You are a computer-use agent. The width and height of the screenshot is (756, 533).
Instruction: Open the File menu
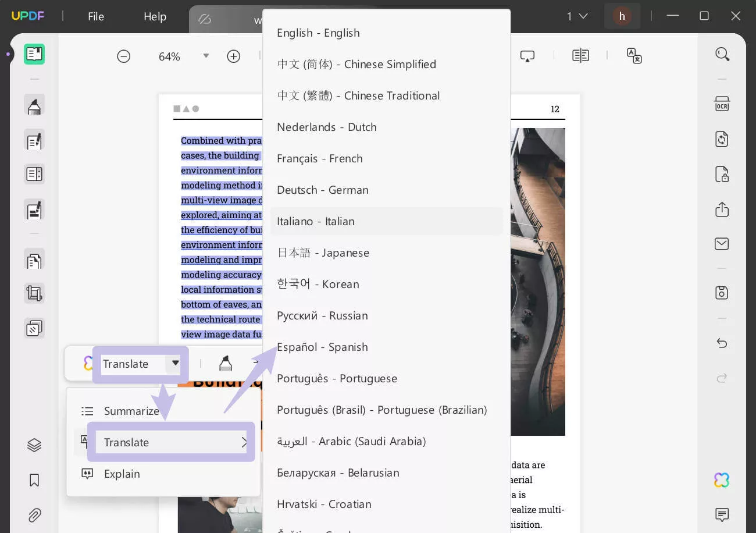[96, 16]
